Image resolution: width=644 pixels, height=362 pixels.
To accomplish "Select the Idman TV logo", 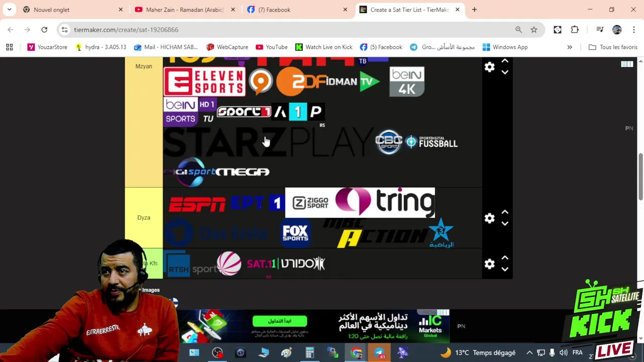I will 352,82.
